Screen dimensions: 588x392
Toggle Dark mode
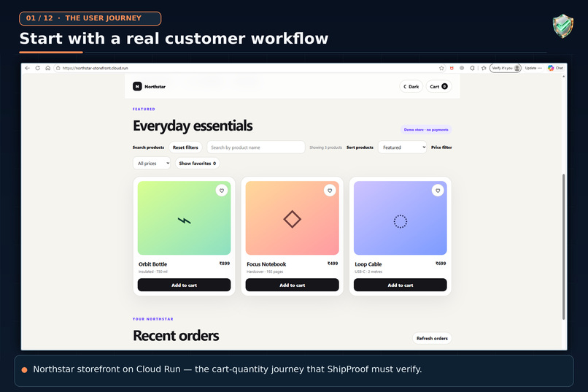[411, 86]
